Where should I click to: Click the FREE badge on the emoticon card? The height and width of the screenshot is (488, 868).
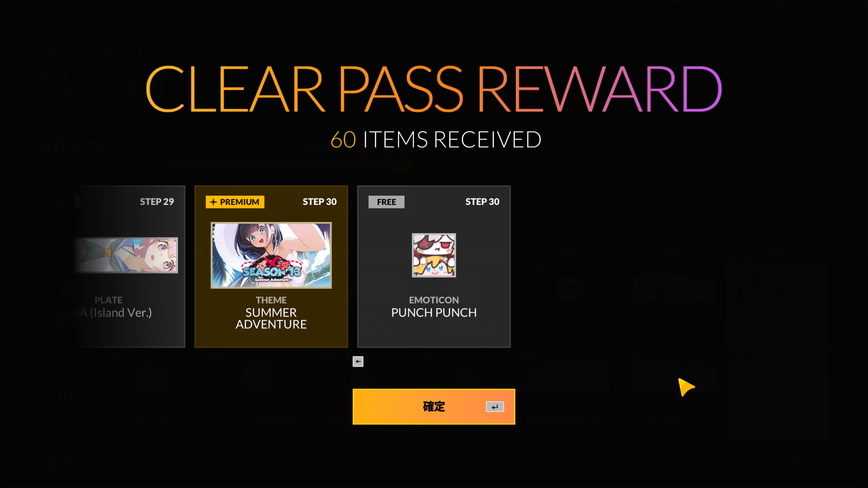[x=386, y=202]
